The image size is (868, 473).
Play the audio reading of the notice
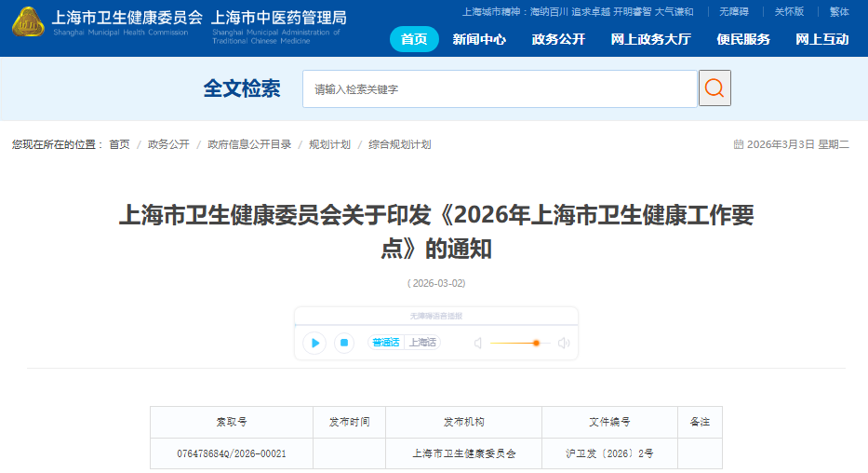314,343
